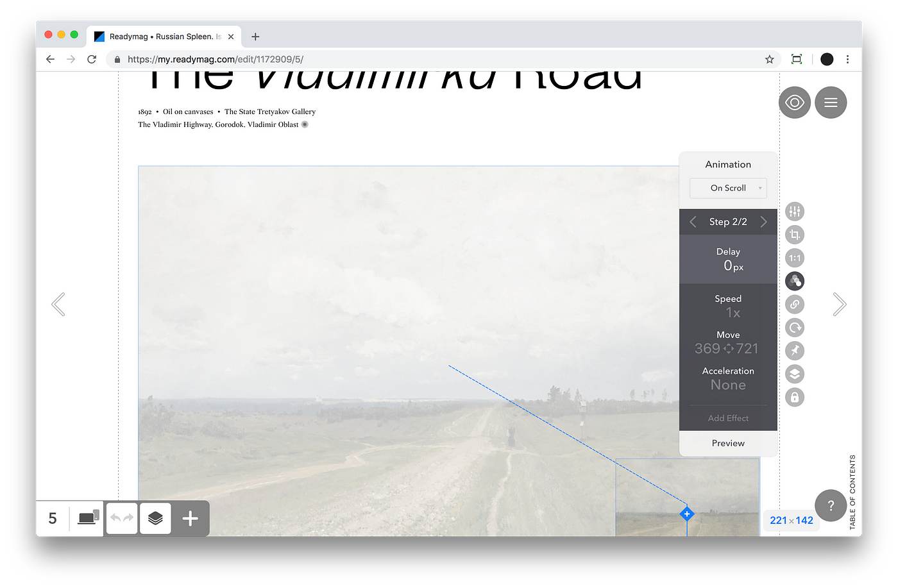Viewport: 898px width, 588px height.
Task: Close the Readymag browser tab
Action: (x=231, y=37)
